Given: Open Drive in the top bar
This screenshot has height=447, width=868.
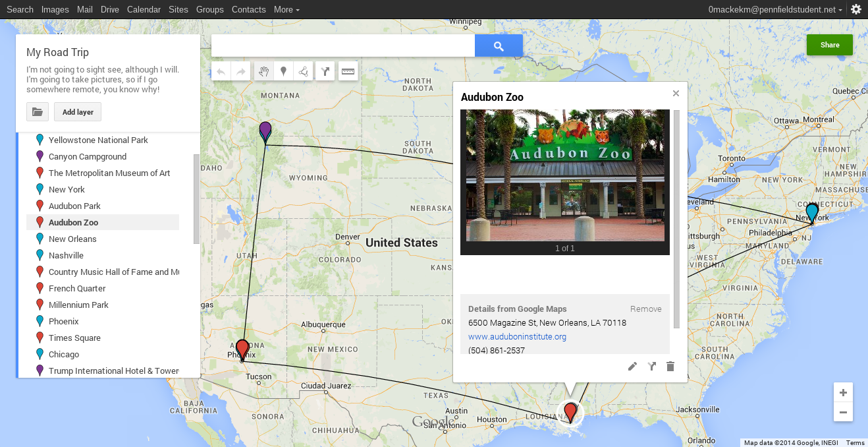Looking at the screenshot, I should [x=110, y=9].
